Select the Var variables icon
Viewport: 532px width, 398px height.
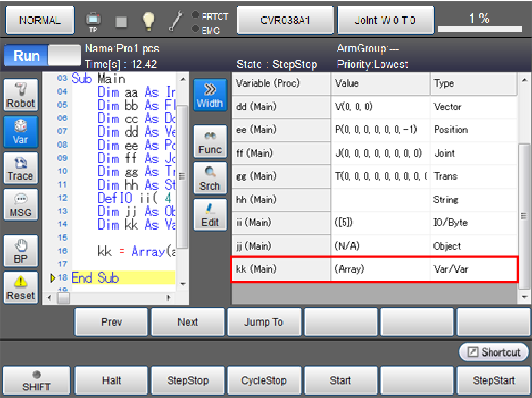[21, 131]
